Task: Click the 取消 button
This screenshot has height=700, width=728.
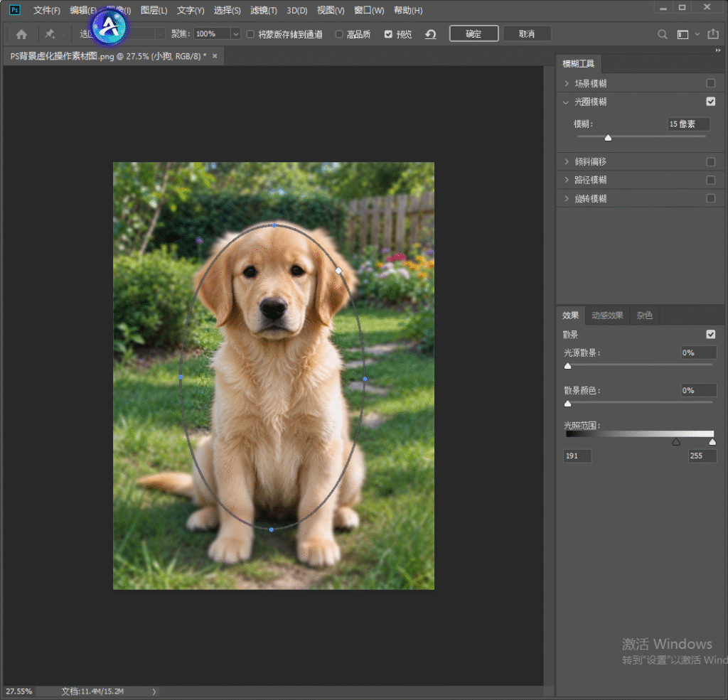Action: 527,34
